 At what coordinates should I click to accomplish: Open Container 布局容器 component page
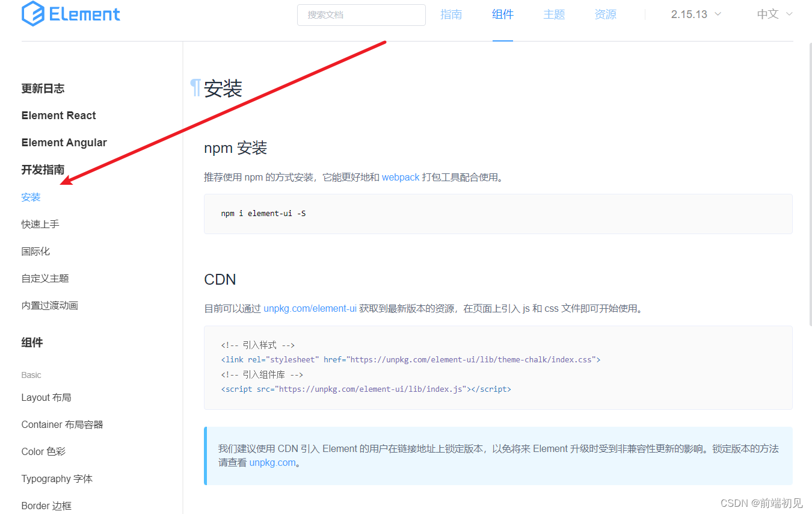pyautogui.click(x=62, y=425)
